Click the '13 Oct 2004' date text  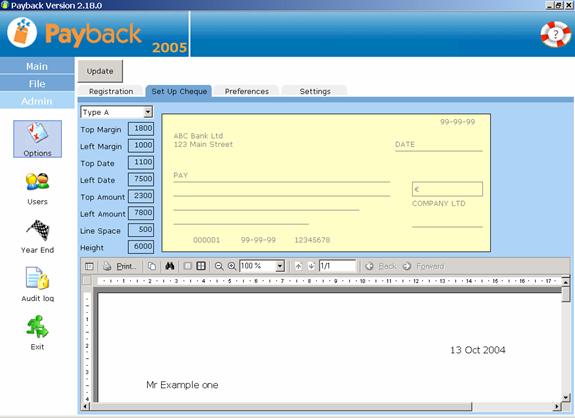[x=477, y=350]
